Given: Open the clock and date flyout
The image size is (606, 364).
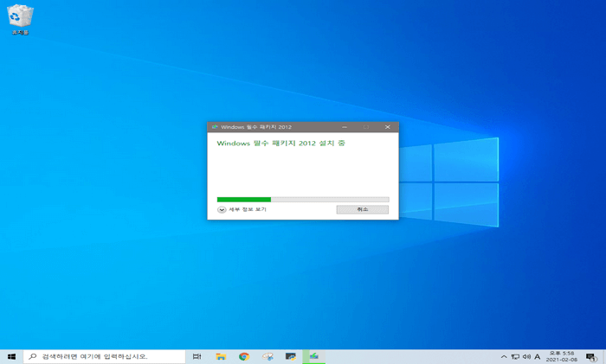Looking at the screenshot, I should tap(562, 357).
